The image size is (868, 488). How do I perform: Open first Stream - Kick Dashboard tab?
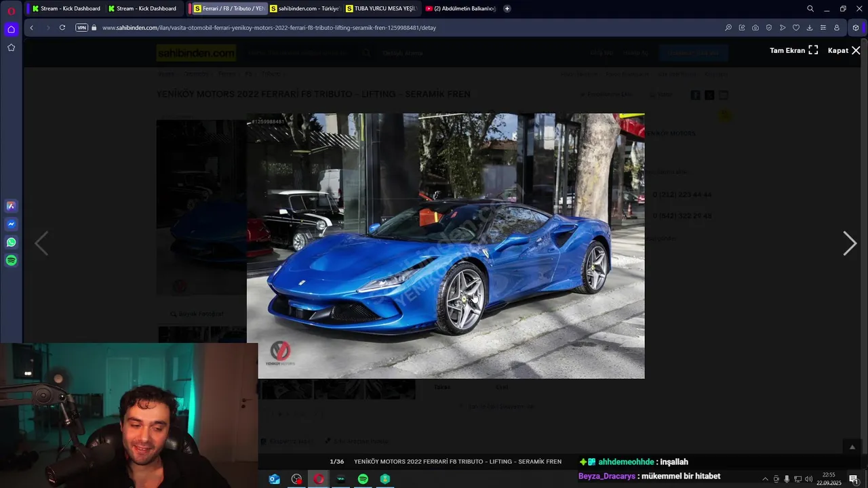(x=66, y=8)
